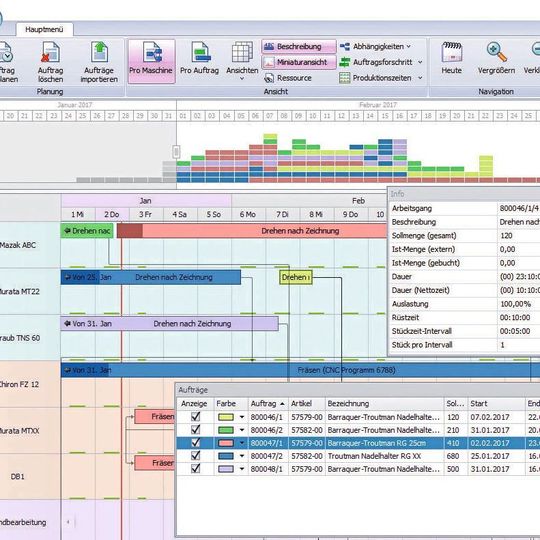Image resolution: width=540 pixels, height=540 pixels.
Task: Open color dropdown for order 800046/2
Action: (242, 430)
